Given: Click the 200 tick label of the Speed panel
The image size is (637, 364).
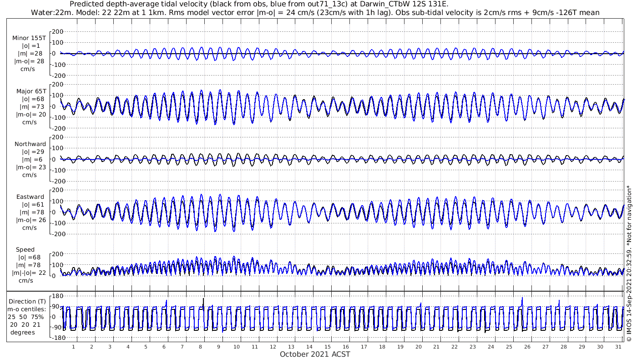Looking at the screenshot, I should (x=57, y=254).
